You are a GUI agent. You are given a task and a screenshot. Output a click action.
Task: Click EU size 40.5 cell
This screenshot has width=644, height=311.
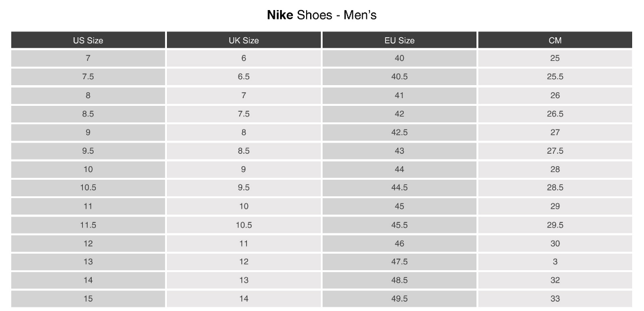[400, 77]
